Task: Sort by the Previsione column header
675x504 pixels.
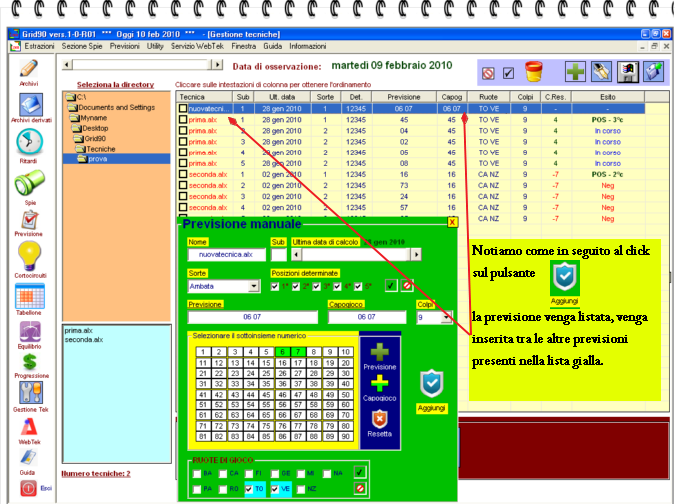Action: [x=404, y=97]
